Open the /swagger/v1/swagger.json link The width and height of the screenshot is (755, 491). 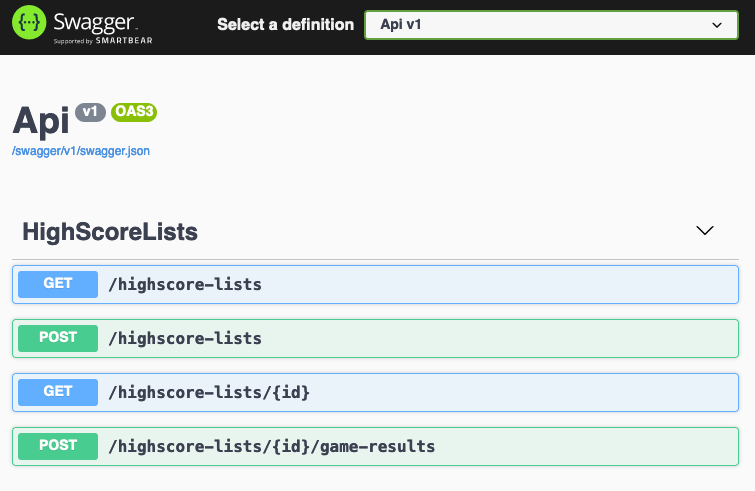click(x=81, y=151)
